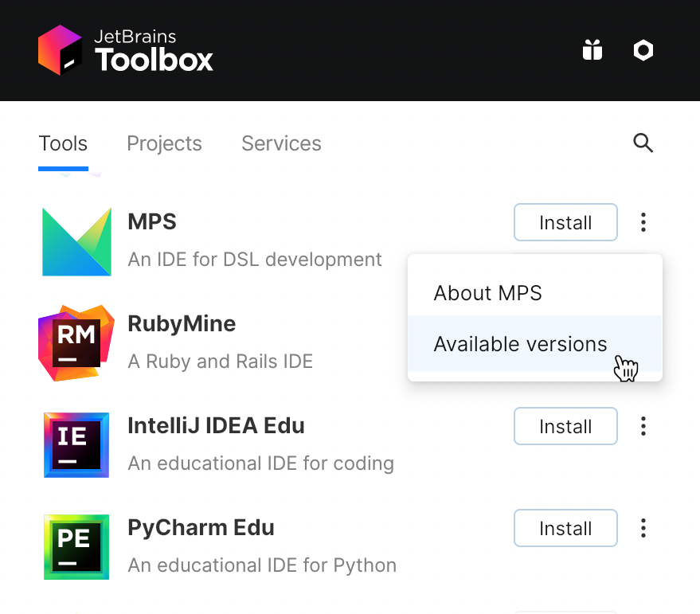700x614 pixels.
Task: Open the gift promotions icon
Action: [x=592, y=49]
